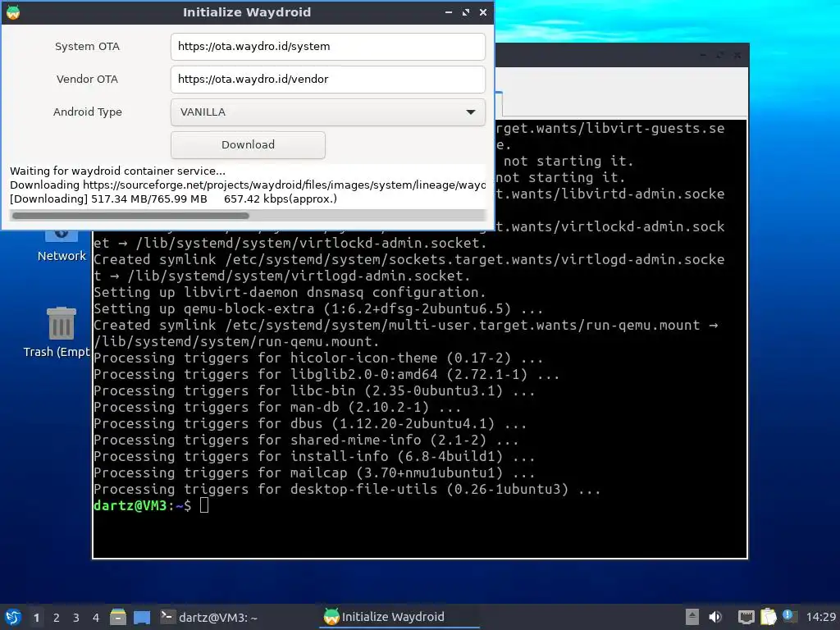This screenshot has height=630, width=840.
Task: Click the Lubuntu start menu icon
Action: click(13, 617)
